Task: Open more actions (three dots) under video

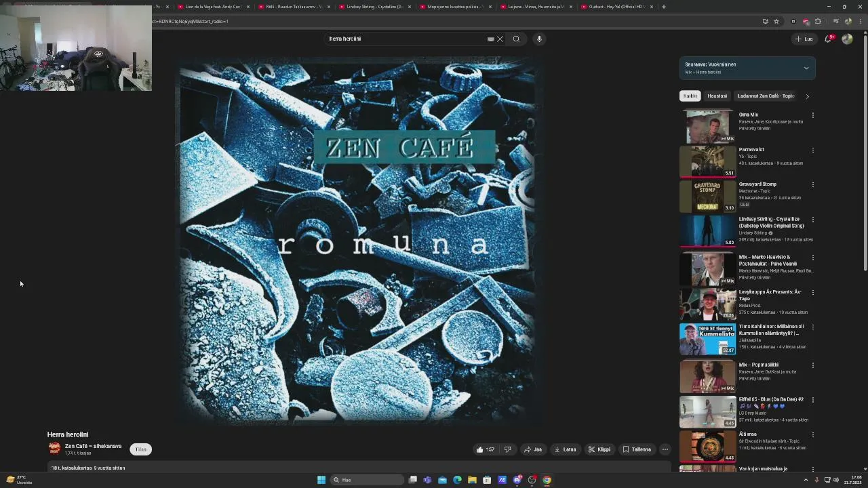Action: 665,449
